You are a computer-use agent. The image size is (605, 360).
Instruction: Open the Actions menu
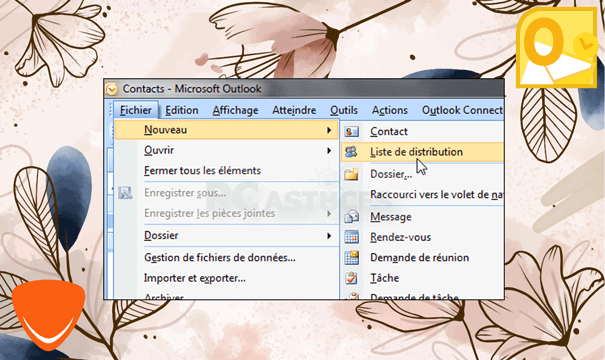pyautogui.click(x=390, y=110)
